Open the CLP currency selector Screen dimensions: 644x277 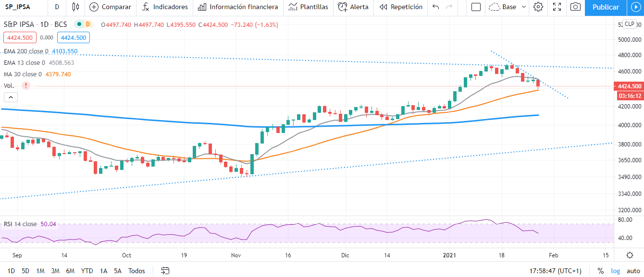630,24
